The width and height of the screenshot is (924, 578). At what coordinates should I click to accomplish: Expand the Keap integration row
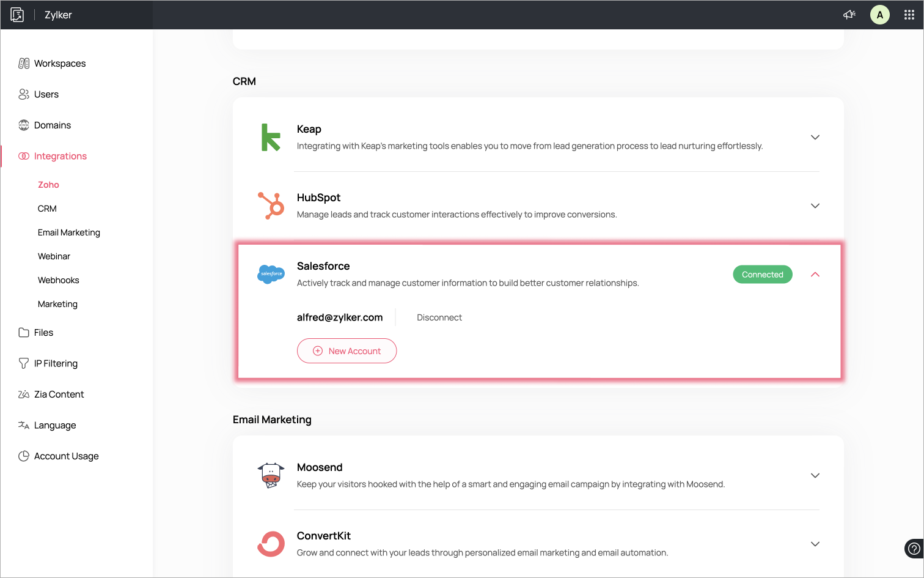(x=815, y=137)
